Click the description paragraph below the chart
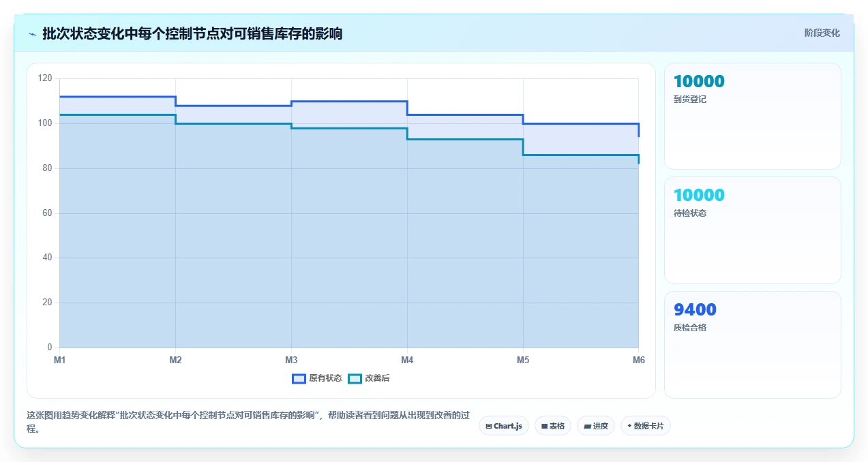The width and height of the screenshot is (868, 462). (248, 422)
